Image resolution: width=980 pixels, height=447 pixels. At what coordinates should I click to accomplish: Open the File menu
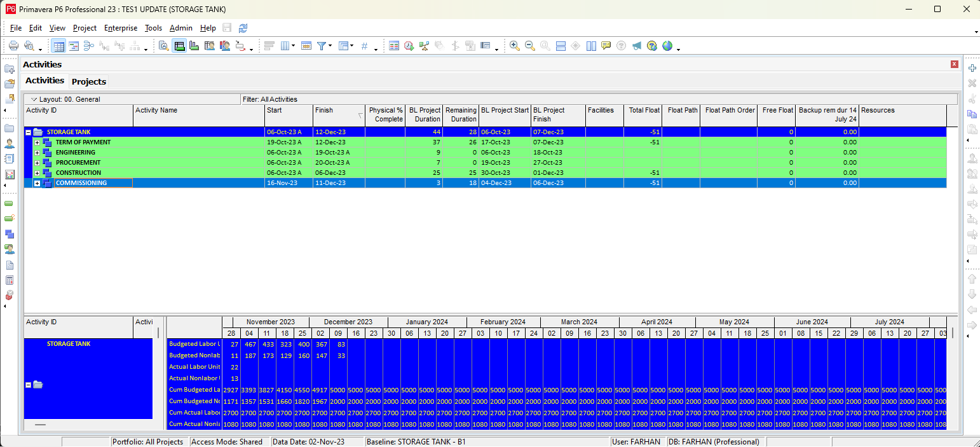[x=16, y=28]
